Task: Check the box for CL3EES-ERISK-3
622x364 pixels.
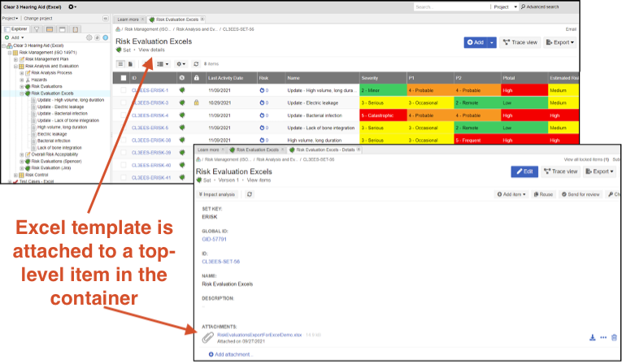Action: (x=124, y=102)
